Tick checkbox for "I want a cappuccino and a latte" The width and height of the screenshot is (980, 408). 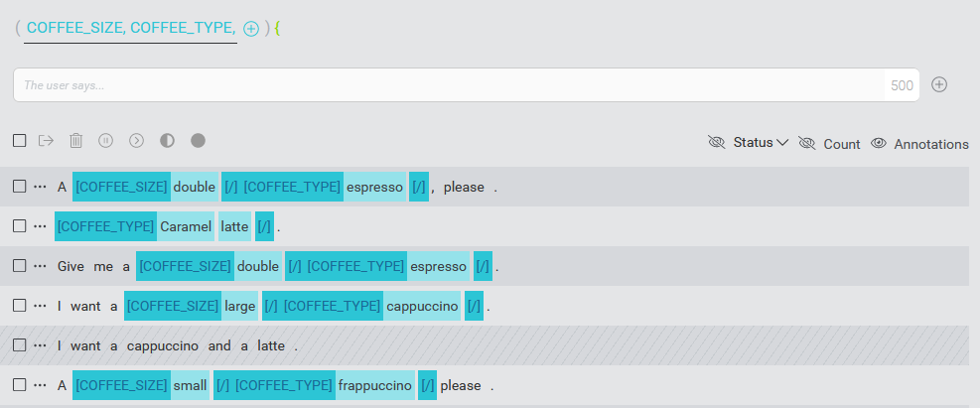click(20, 345)
